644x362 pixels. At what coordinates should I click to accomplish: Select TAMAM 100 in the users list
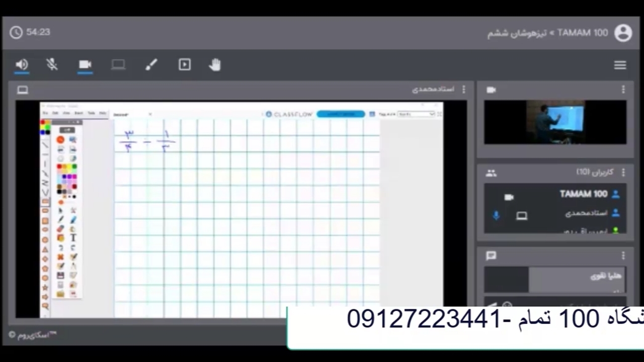[583, 194]
